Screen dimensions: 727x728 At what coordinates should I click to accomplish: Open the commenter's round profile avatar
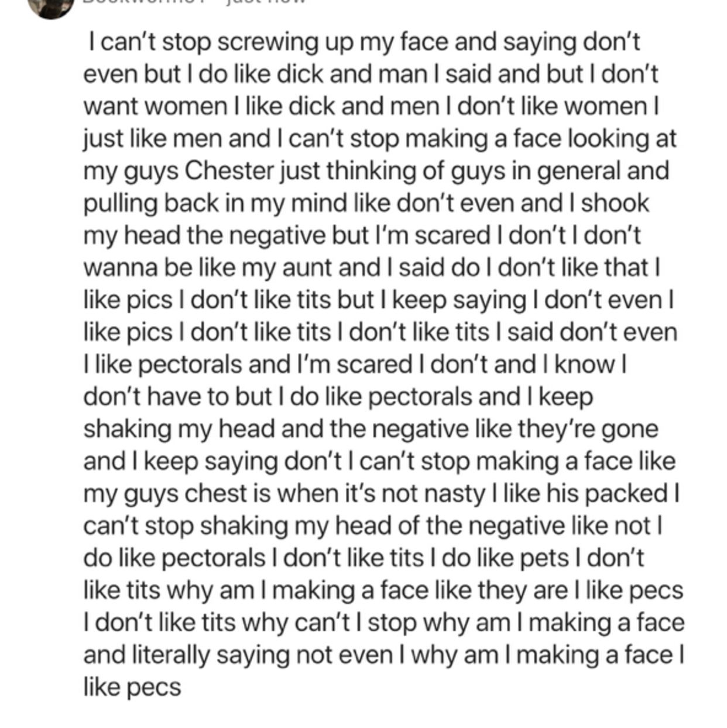click(50, 7)
